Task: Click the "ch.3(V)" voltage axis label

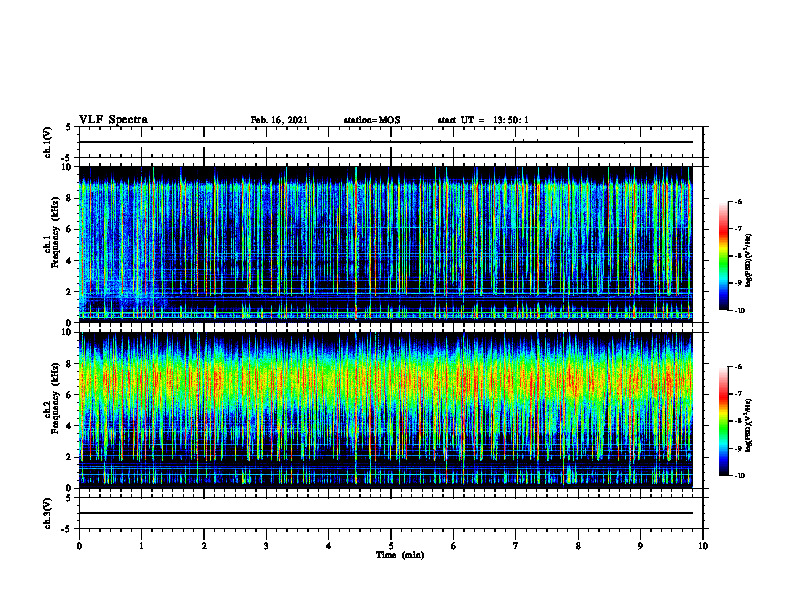Action: (x=47, y=513)
